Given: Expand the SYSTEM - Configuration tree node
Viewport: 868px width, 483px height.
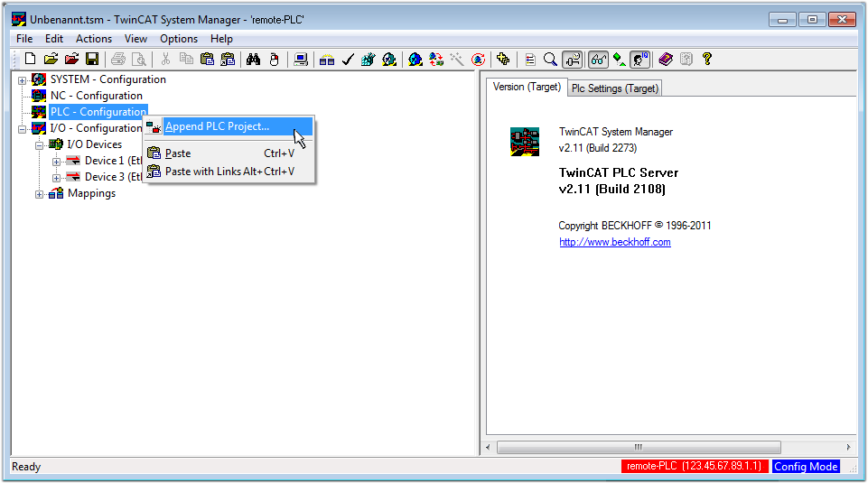Looking at the screenshot, I should (23, 80).
